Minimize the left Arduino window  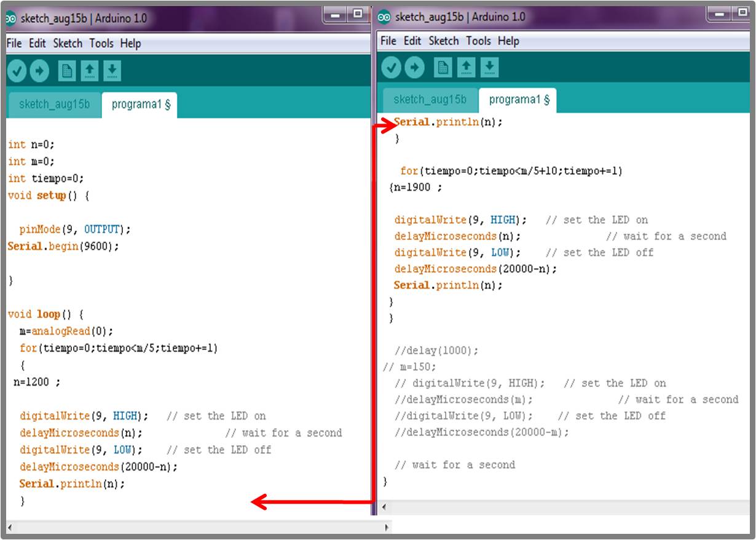(336, 16)
